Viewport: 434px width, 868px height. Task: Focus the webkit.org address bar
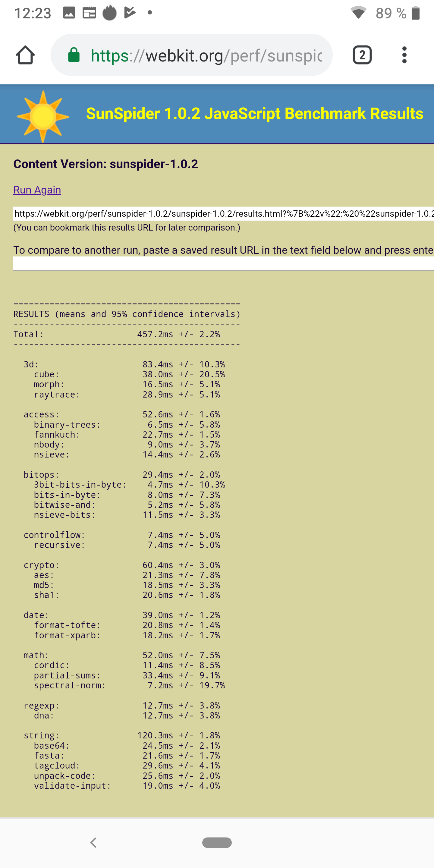point(206,55)
